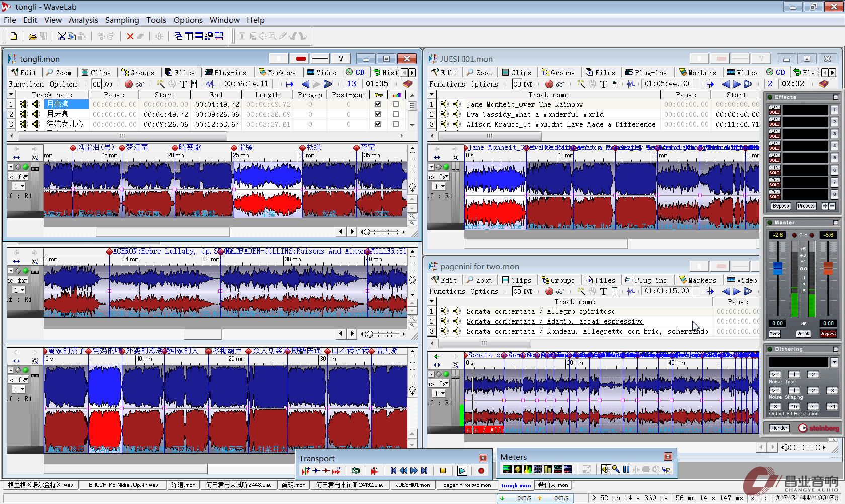Click horizontal zoom slider in tongli.mon top pane

pyautogui.click(x=385, y=232)
